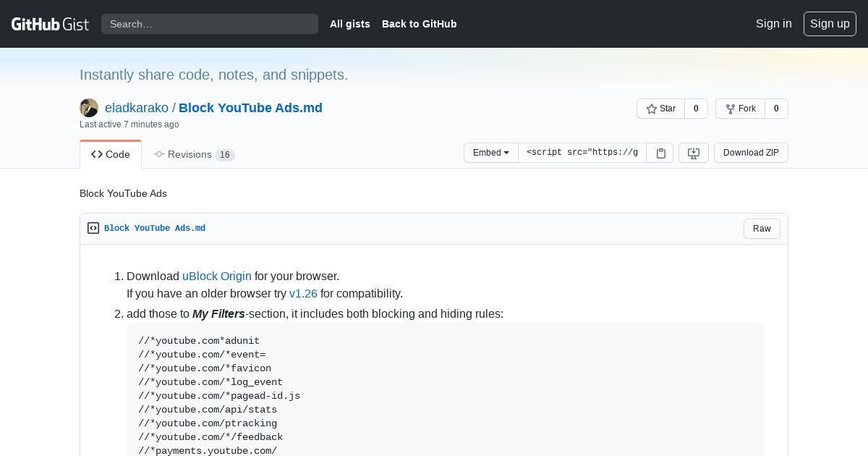Image resolution: width=868 pixels, height=456 pixels.
Task: Open the fork count showing 0
Action: pos(776,109)
